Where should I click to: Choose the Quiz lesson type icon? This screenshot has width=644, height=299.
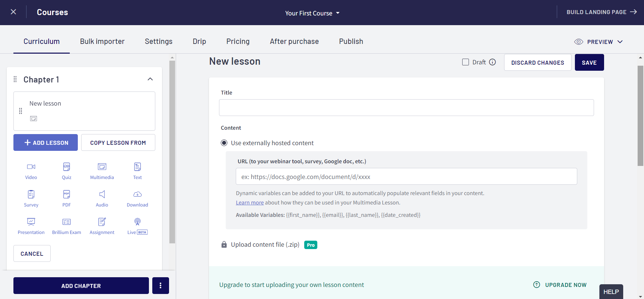[66, 167]
